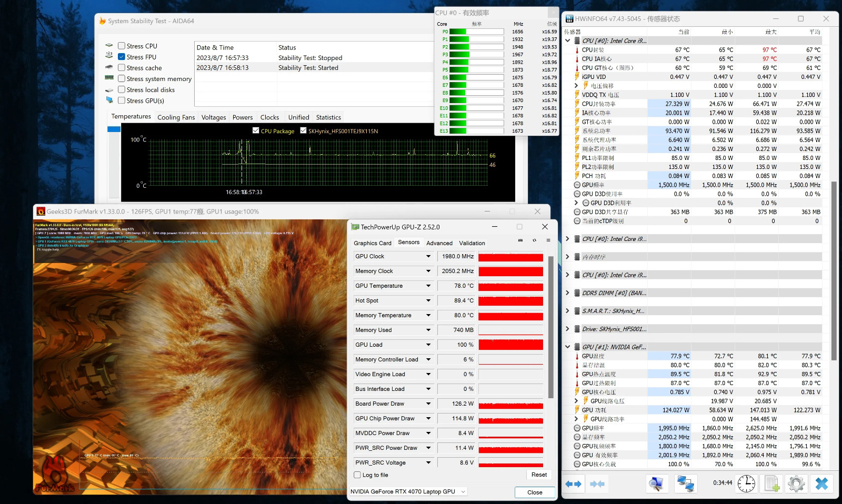Open GPU-Z hamburger menu icon
Image resolution: width=842 pixels, height=504 pixels.
tap(548, 240)
